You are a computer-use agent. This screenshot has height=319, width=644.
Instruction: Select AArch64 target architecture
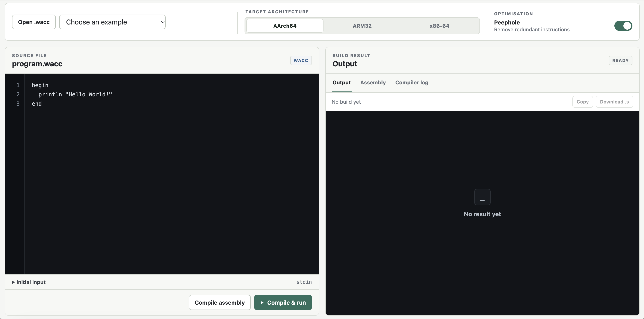pyautogui.click(x=285, y=26)
